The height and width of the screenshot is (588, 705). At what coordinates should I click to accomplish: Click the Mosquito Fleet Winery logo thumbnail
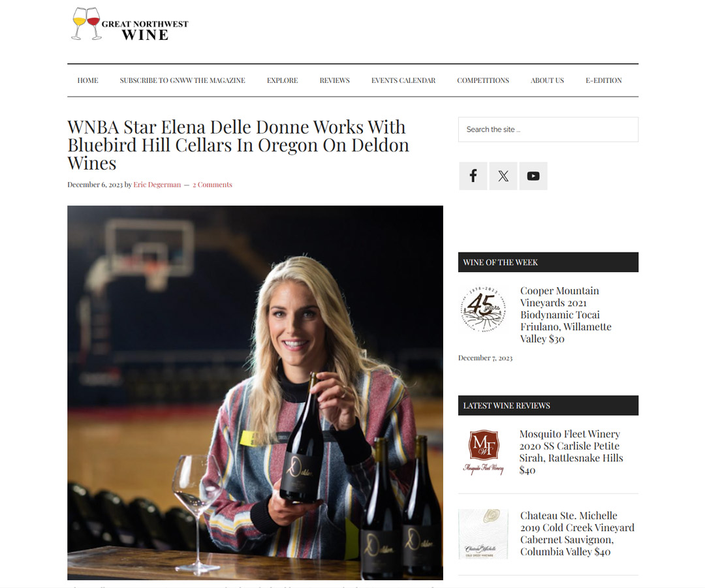[483, 452]
